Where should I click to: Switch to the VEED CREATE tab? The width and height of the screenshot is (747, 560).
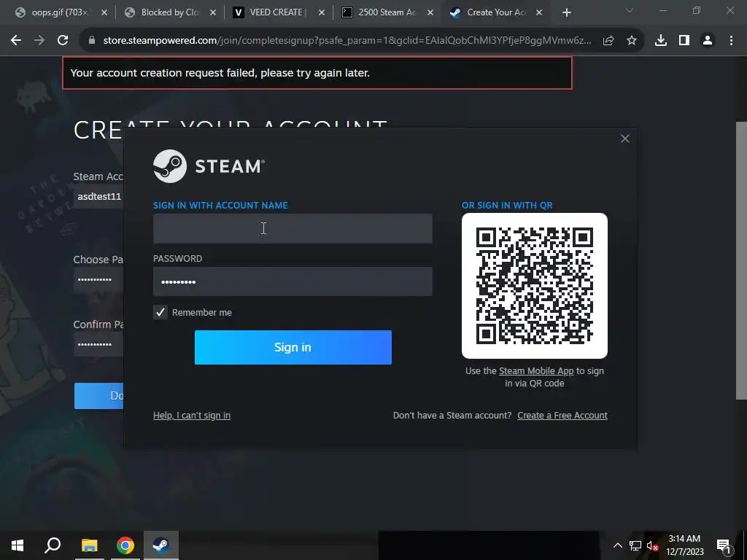coord(278,12)
